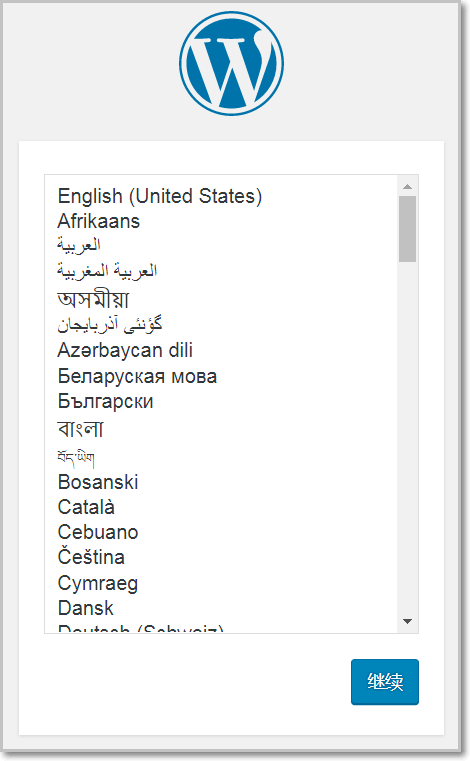
Task: Click the WordPress logo
Action: pyautogui.click(x=232, y=64)
